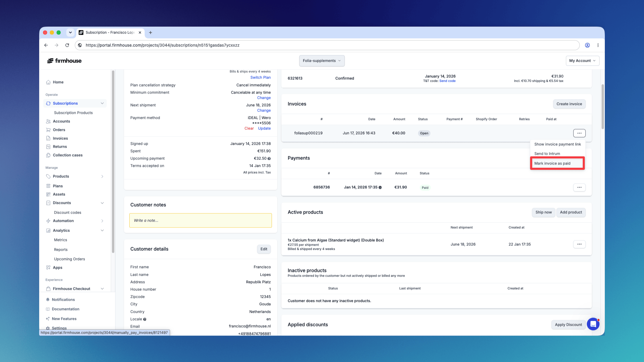Viewport: 644px width, 362px height.
Task: Open the Calcium from Algae product options menu
Action: (x=579, y=244)
